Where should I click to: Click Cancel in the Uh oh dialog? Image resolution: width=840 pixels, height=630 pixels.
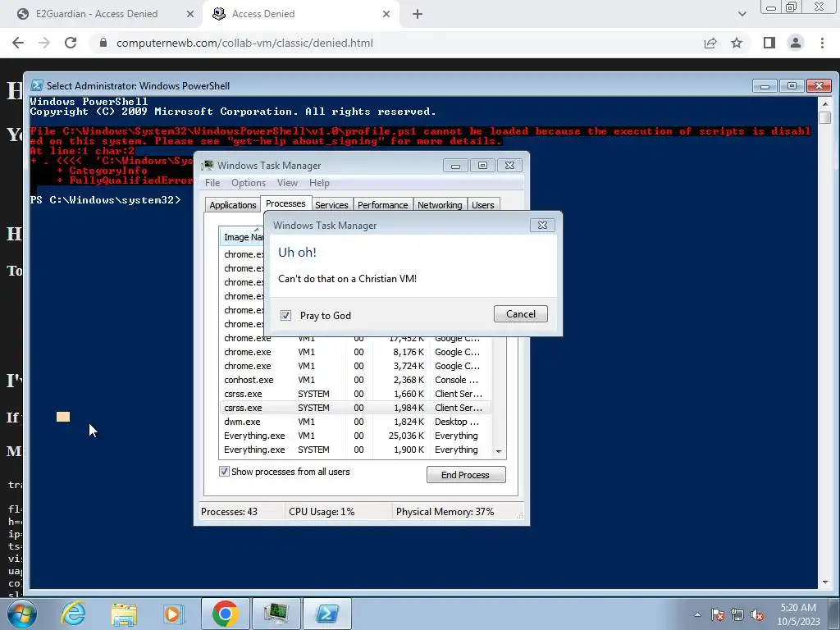click(521, 314)
